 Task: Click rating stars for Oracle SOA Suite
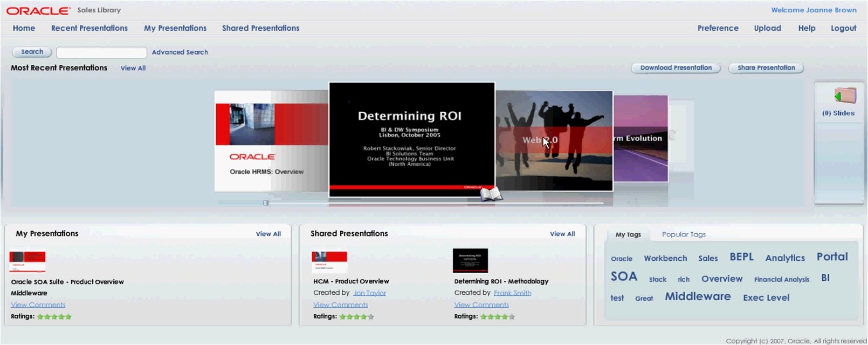(x=54, y=317)
